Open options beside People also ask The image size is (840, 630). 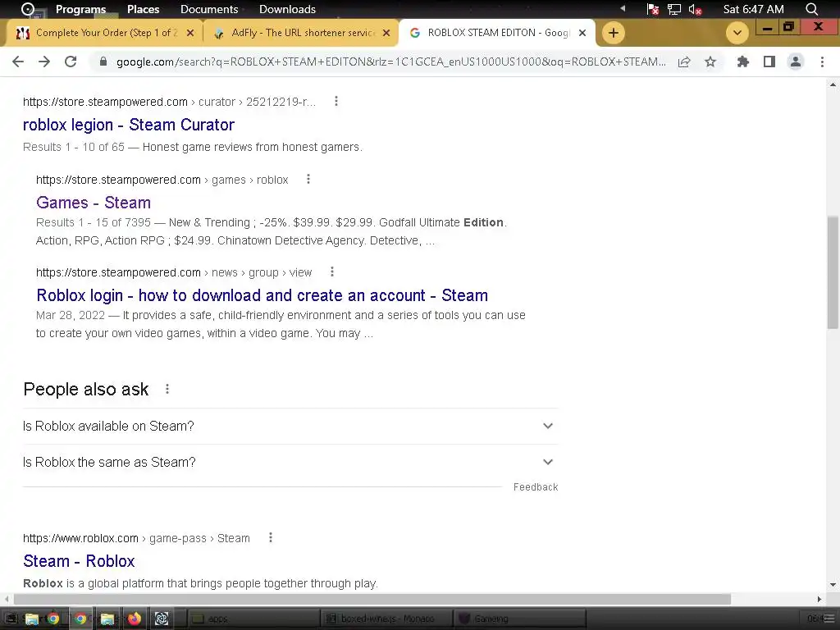pos(167,389)
